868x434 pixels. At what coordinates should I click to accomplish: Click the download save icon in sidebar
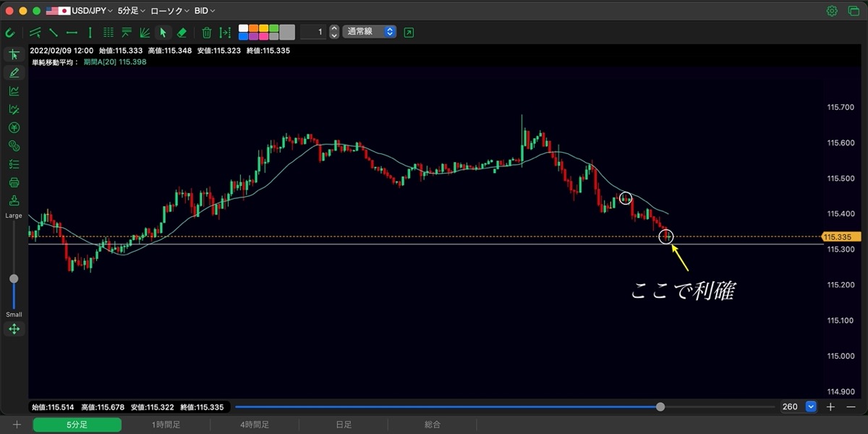(x=14, y=200)
